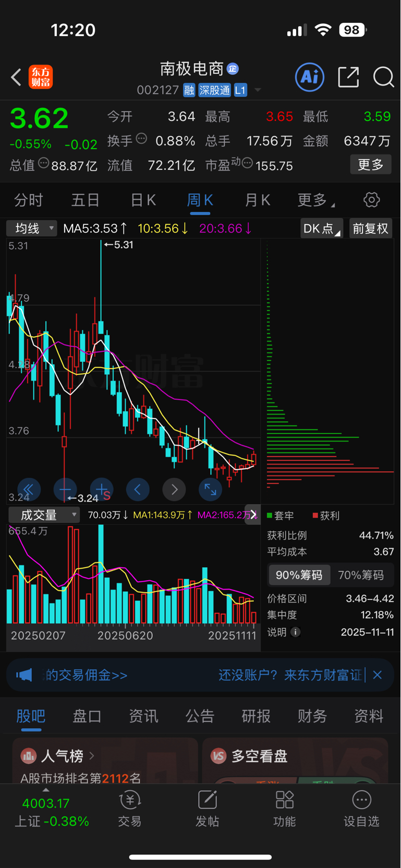Tap the share export icon
Image resolution: width=401 pixels, height=868 pixels.
[x=348, y=77]
